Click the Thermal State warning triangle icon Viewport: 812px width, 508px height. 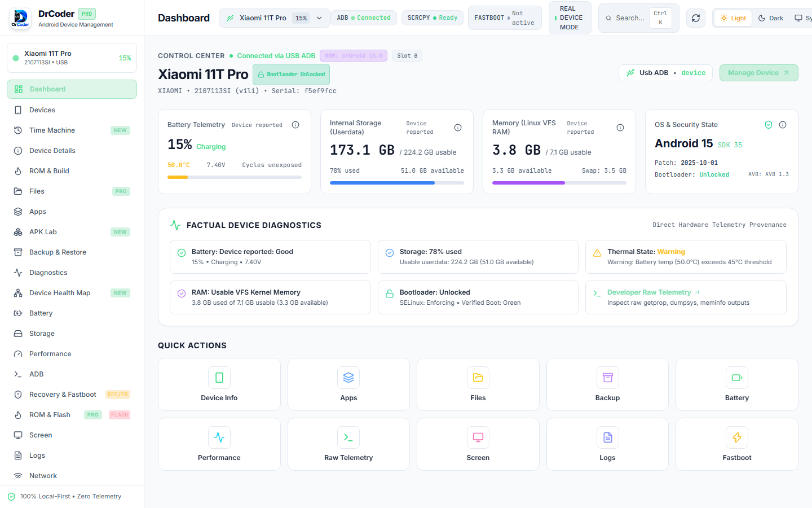coord(597,253)
